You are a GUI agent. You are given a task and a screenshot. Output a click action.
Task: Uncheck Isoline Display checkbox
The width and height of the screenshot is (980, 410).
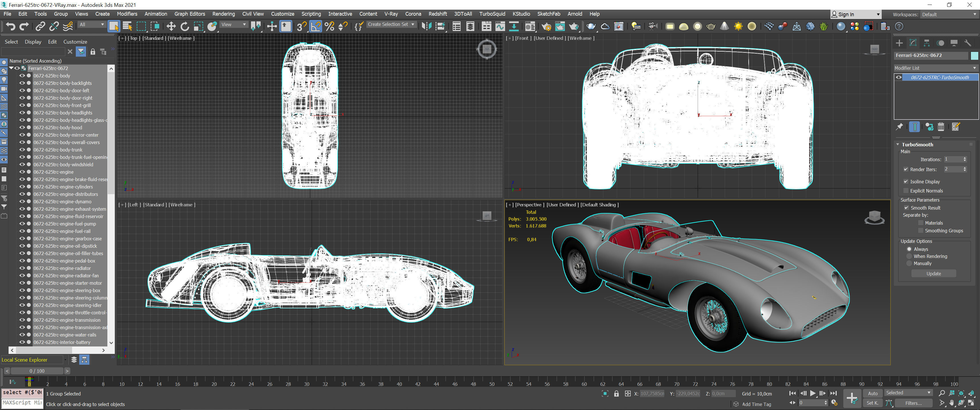906,181
